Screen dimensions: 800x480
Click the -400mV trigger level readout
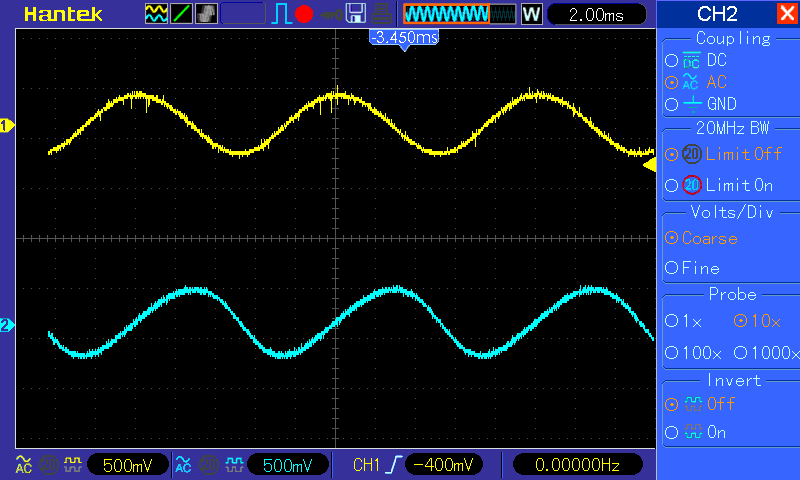click(x=444, y=465)
